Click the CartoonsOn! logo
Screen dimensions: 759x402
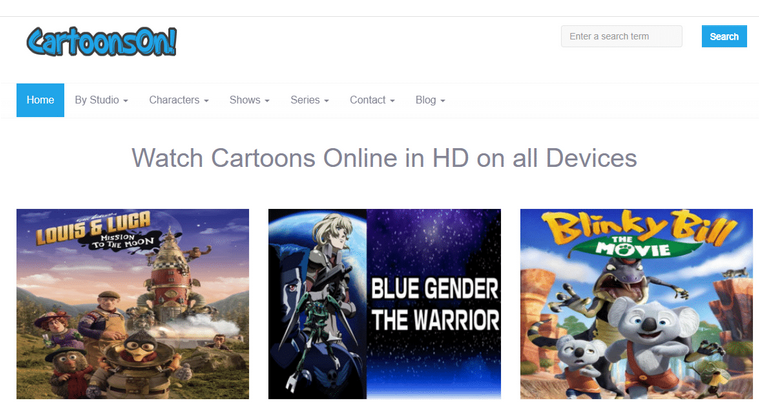(x=102, y=42)
